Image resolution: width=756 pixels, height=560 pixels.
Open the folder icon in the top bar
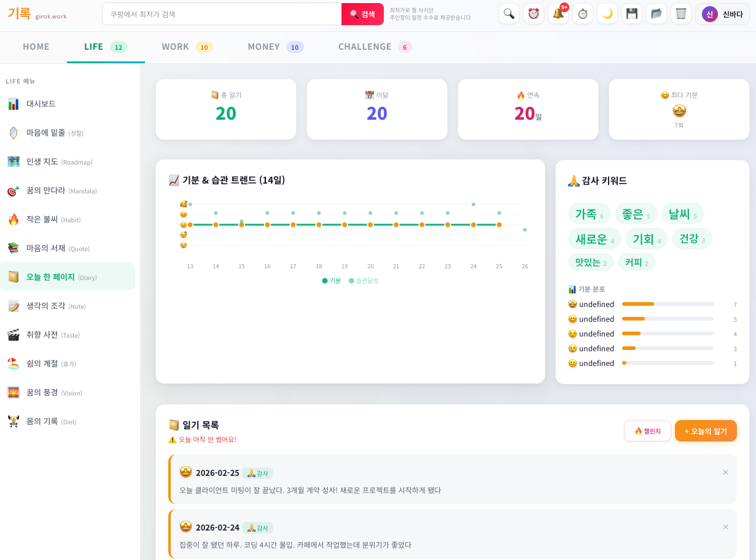656,13
